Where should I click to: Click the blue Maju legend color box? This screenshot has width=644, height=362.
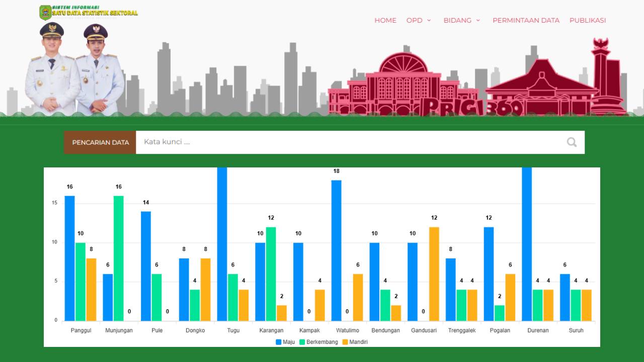[278, 342]
